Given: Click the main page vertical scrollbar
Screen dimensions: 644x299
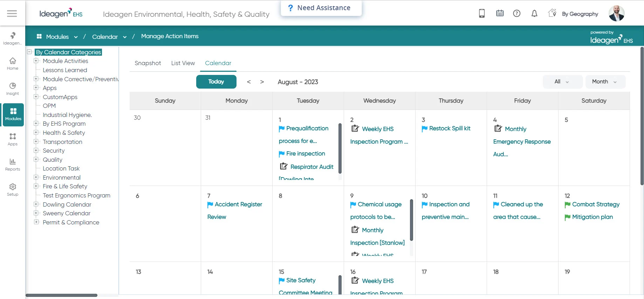Looking at the screenshot, I should click(x=642, y=116).
